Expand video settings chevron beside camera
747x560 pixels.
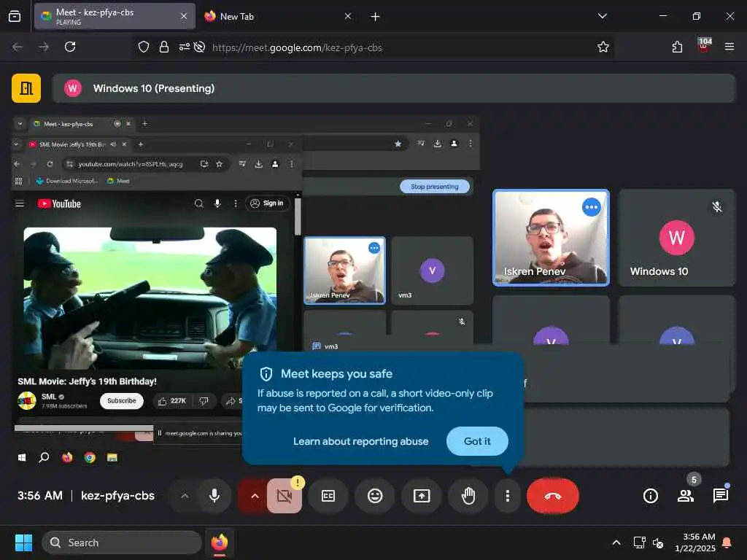click(x=255, y=496)
